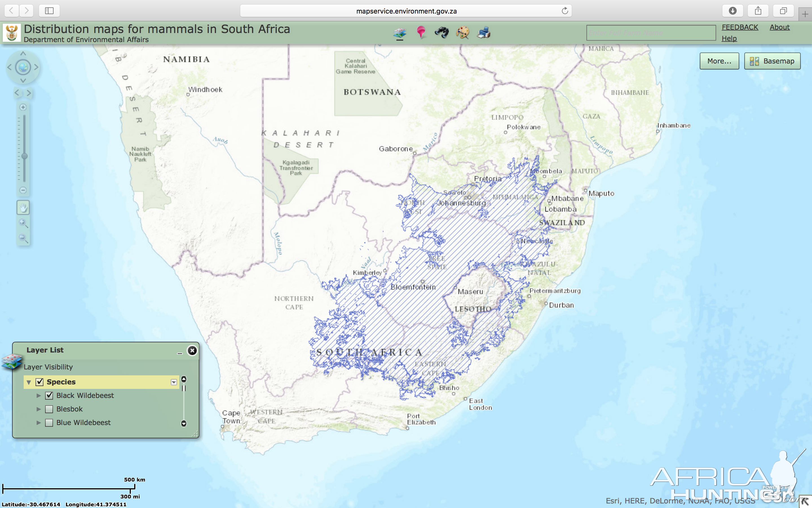Open the FEEDBACK link

click(740, 27)
